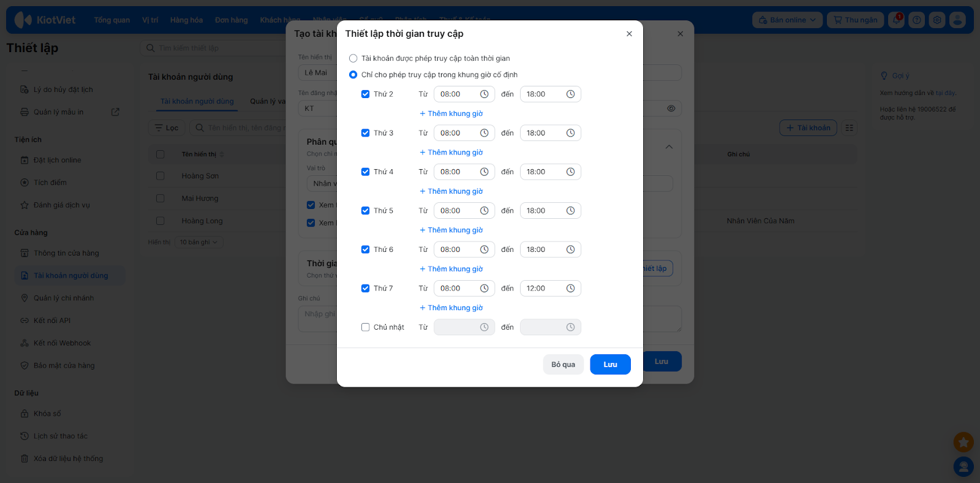980x483 pixels.
Task: Click the help question mark icon
Action: 916,20
